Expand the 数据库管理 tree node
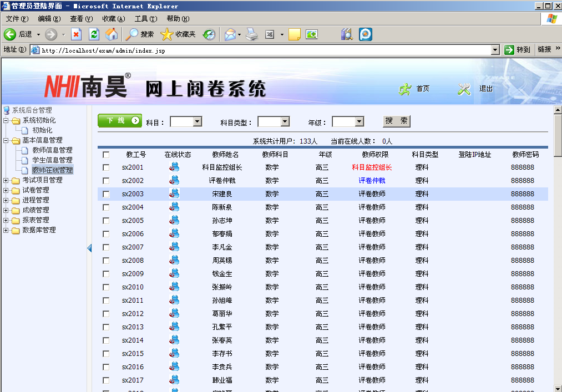 pyautogui.click(x=6, y=231)
